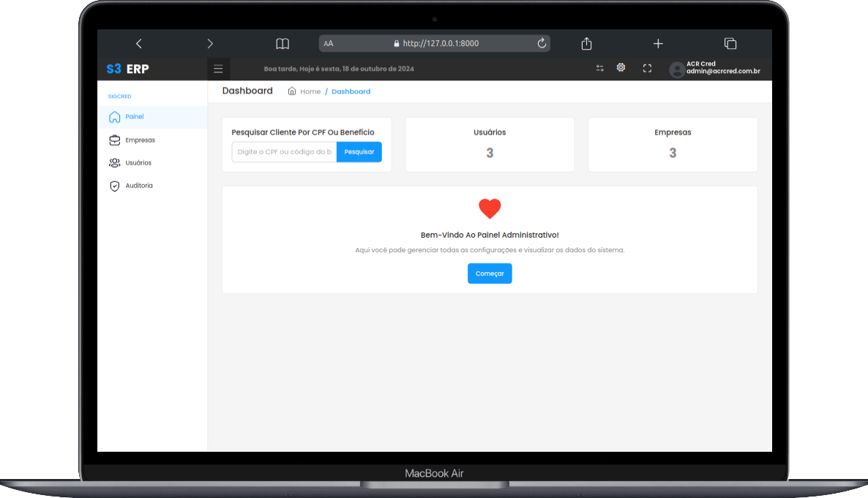Open Empresas in the sidebar
Viewport: 868px width, 498px height.
(152, 140)
